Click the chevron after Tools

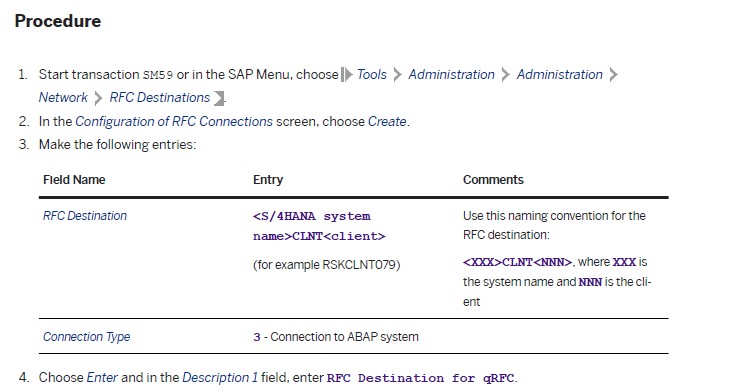[397, 74]
